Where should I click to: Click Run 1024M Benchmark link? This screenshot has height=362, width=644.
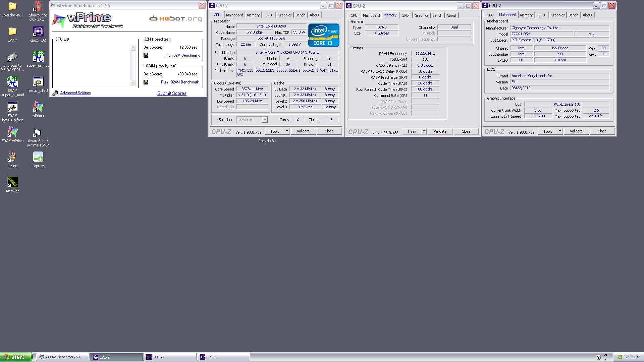[180, 82]
